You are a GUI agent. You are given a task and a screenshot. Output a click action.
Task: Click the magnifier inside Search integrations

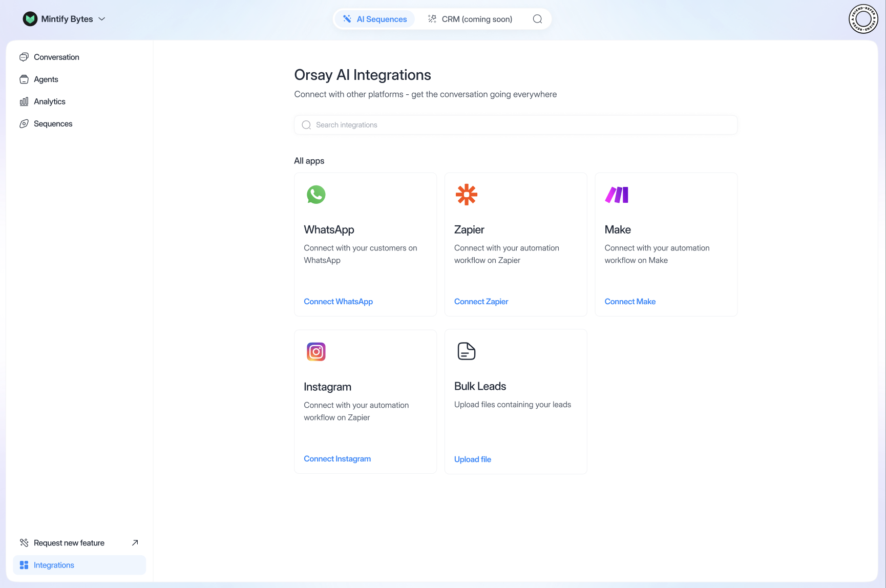306,125
